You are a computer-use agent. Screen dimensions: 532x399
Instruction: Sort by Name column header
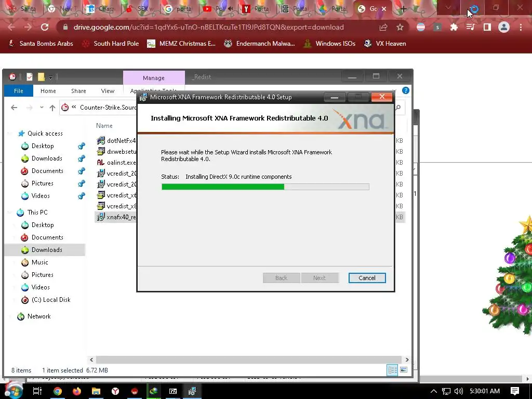coord(104,126)
